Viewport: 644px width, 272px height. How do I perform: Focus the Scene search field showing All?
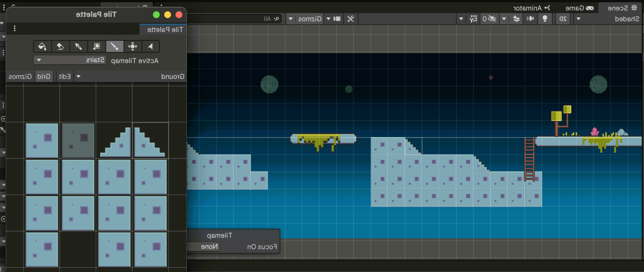(x=235, y=18)
